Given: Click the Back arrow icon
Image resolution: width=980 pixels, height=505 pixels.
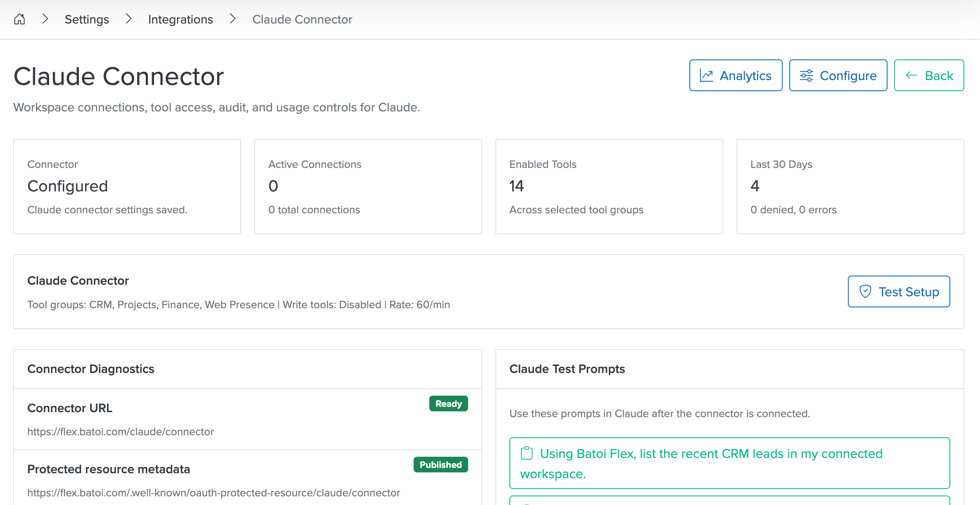Looking at the screenshot, I should tap(911, 76).
